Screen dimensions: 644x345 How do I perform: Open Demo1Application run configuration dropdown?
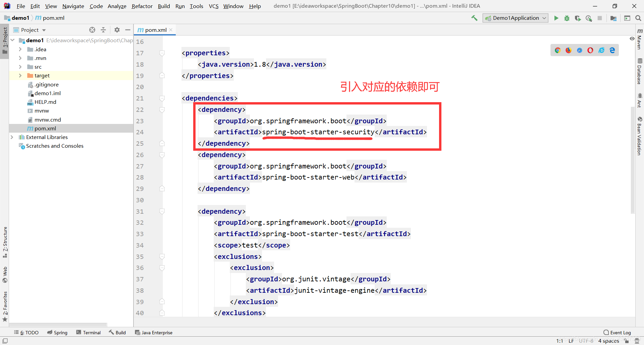point(515,18)
